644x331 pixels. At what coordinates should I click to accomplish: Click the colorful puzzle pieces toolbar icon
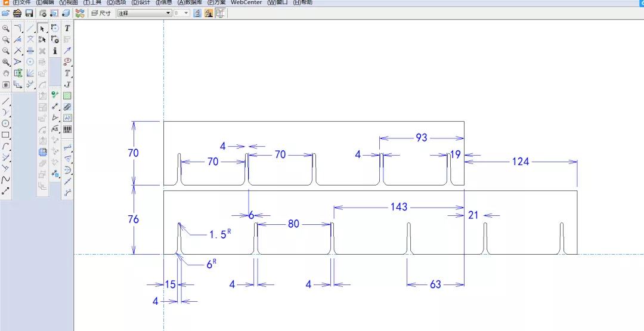(80, 13)
